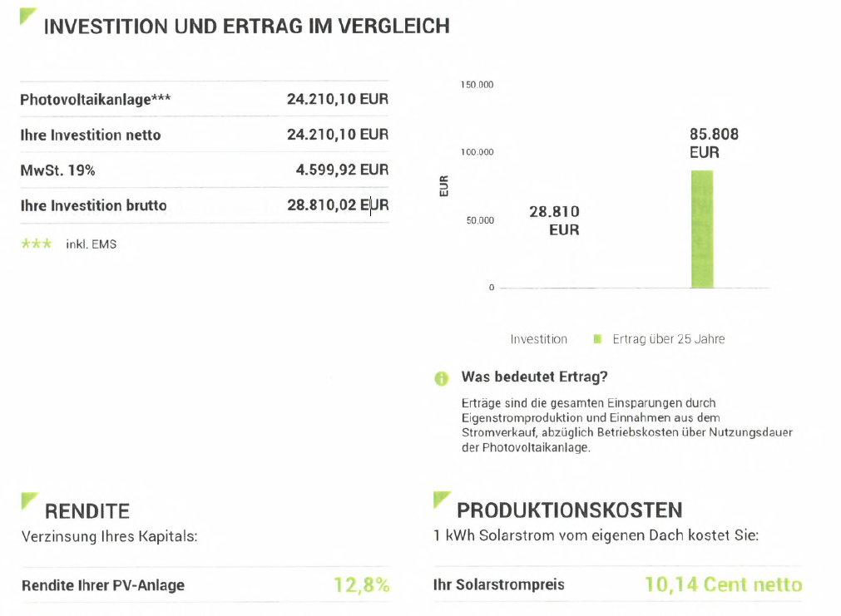This screenshot has height=616, width=841.
Task: Click the Ihre Investition brutto amount
Action: tap(338, 205)
